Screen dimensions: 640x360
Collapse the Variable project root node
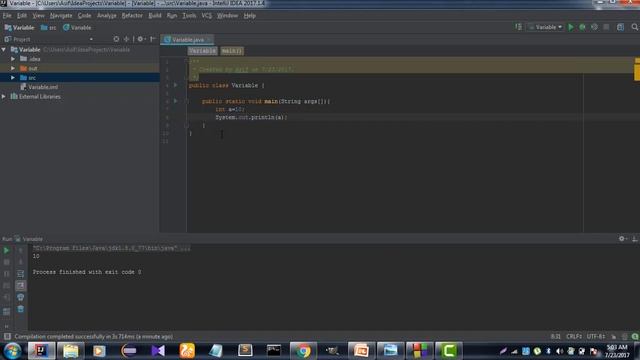(x=4, y=49)
